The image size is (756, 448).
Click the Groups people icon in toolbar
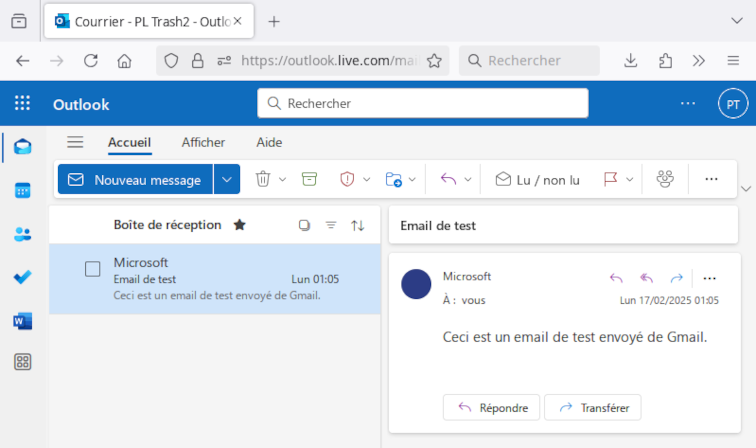click(x=665, y=179)
